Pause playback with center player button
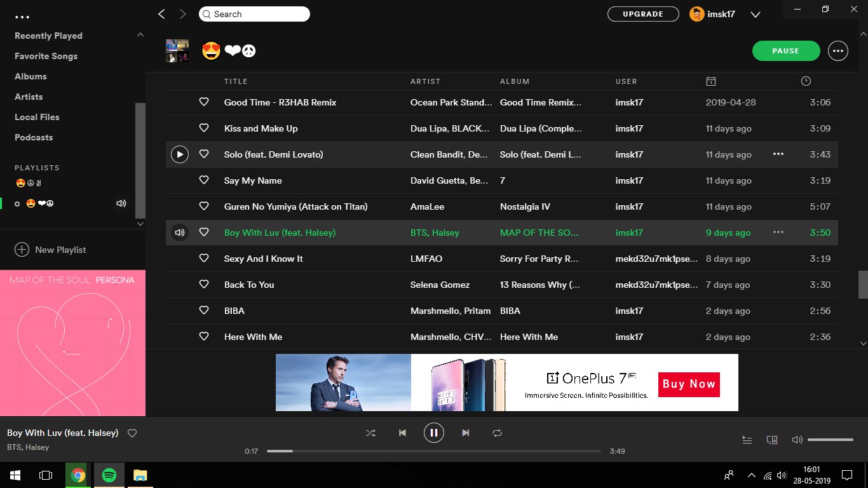Image resolution: width=868 pixels, height=488 pixels. 434,433
